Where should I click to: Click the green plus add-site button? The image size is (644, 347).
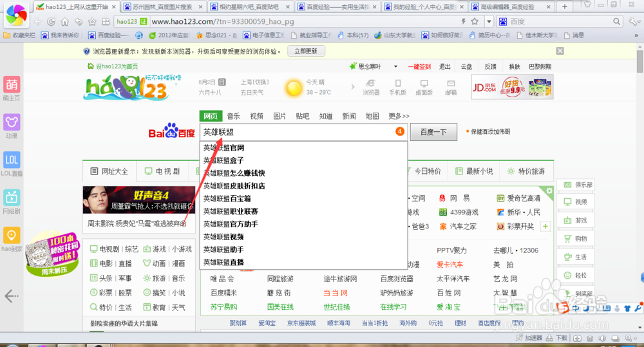pyautogui.click(x=545, y=226)
